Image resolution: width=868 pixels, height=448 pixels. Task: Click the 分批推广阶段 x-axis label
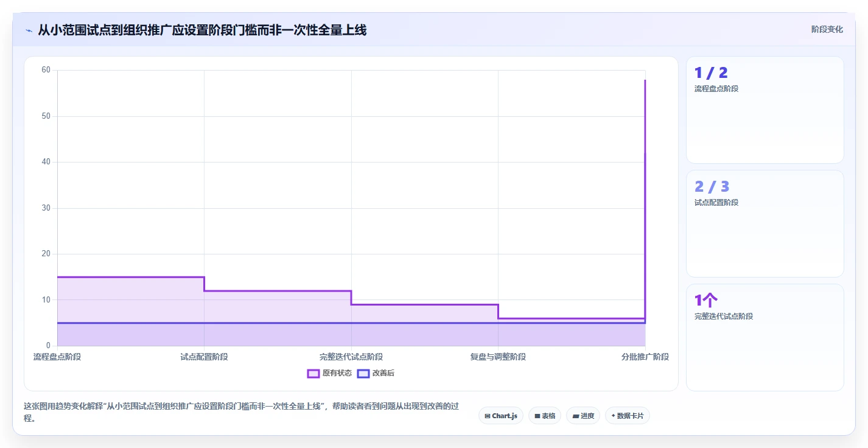[645, 357]
